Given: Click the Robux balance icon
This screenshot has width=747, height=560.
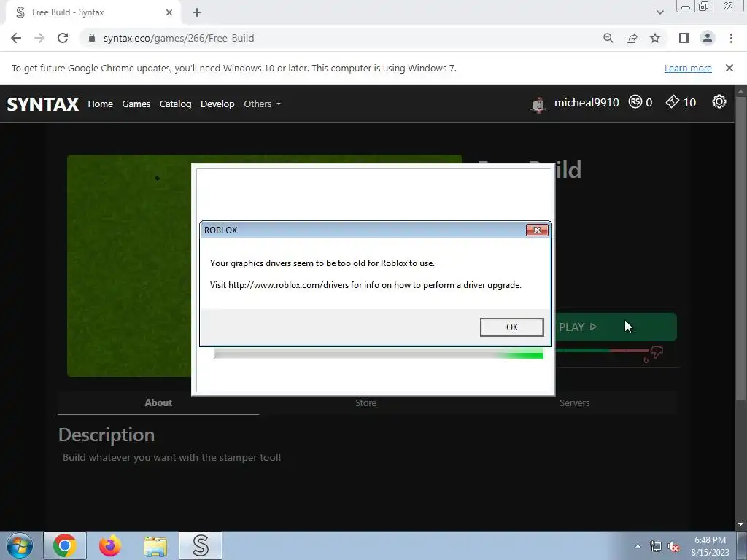Looking at the screenshot, I should [x=635, y=102].
